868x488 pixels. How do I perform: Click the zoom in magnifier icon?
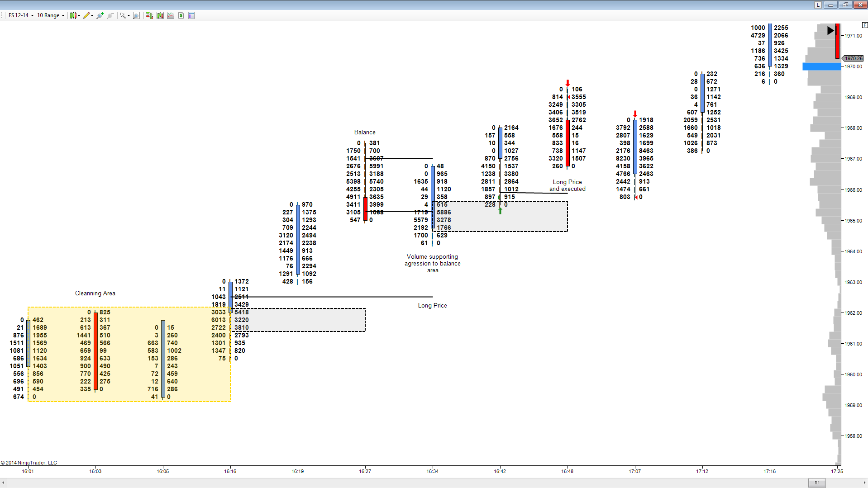point(100,15)
